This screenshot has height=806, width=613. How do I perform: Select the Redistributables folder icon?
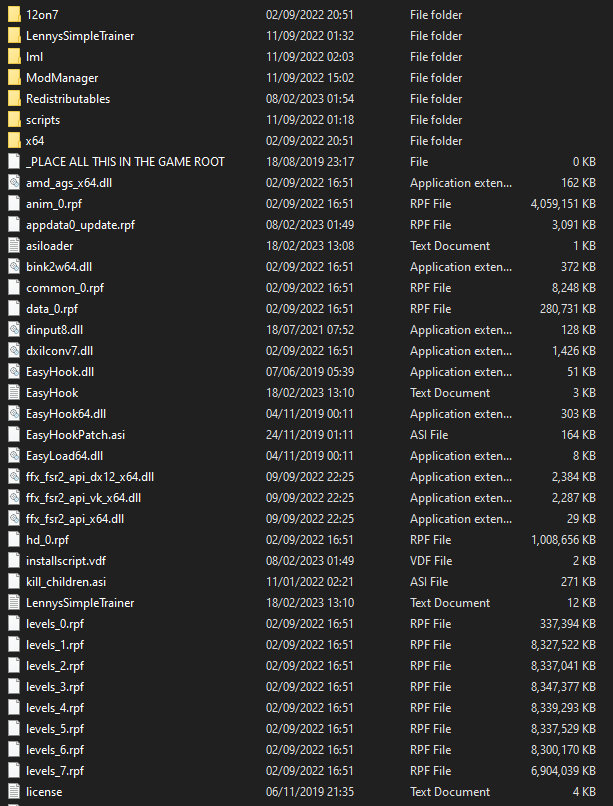click(x=13, y=99)
